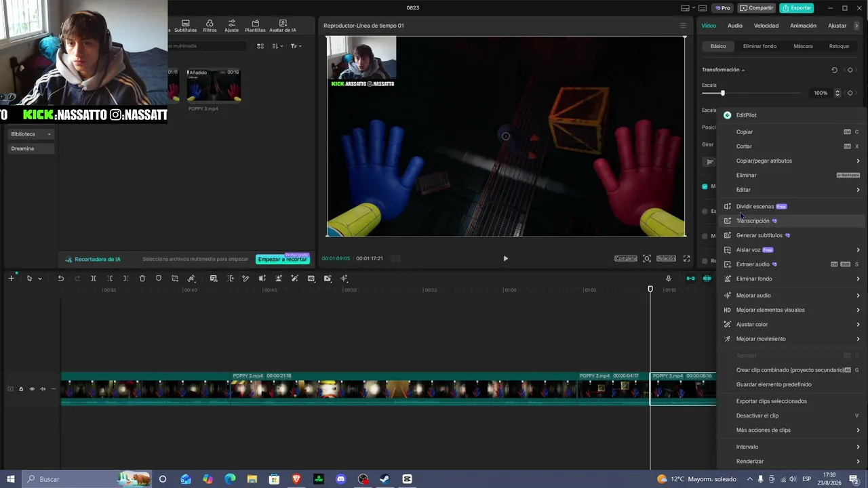868x488 pixels.
Task: Open the Velocidad tab
Action: click(766, 26)
